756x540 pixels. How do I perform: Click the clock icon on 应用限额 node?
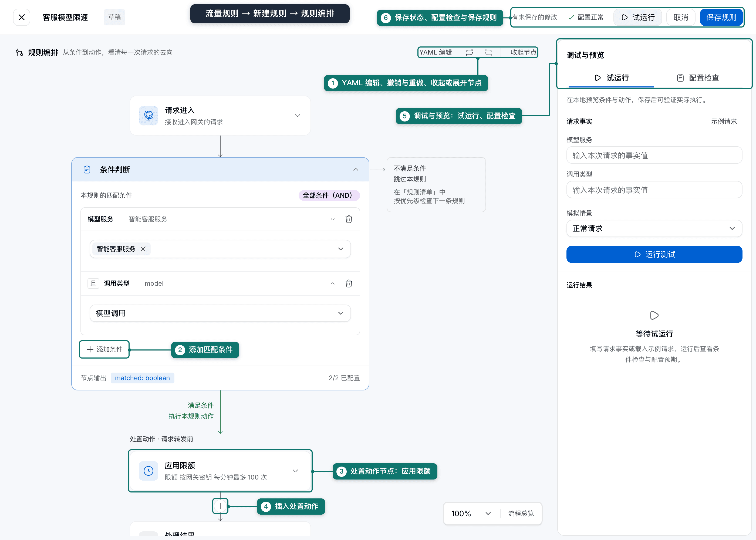(x=148, y=471)
